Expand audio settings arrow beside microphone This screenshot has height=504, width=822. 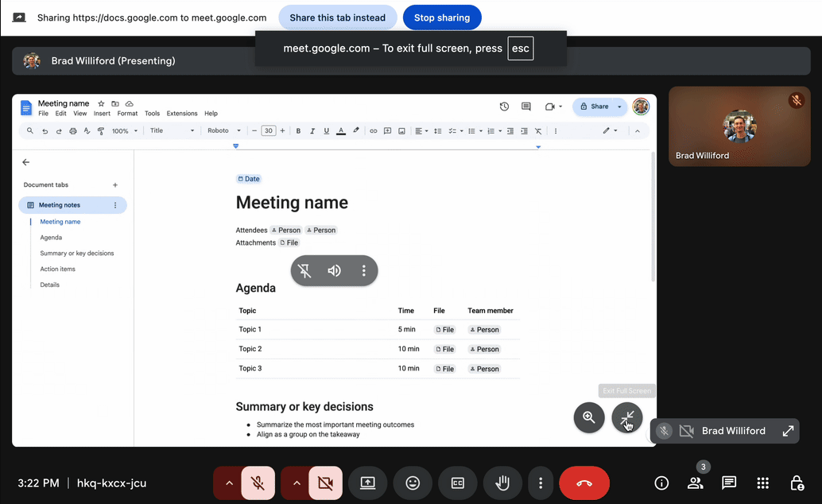(229, 483)
